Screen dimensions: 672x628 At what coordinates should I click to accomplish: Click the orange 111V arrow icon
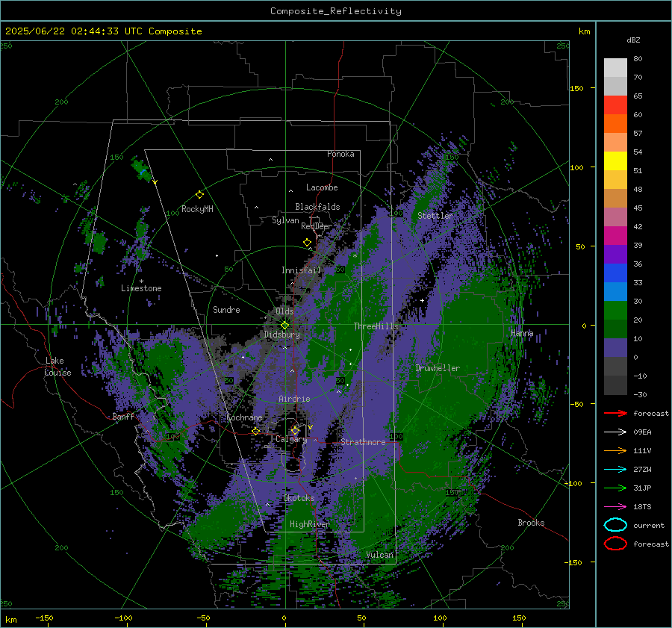click(615, 450)
